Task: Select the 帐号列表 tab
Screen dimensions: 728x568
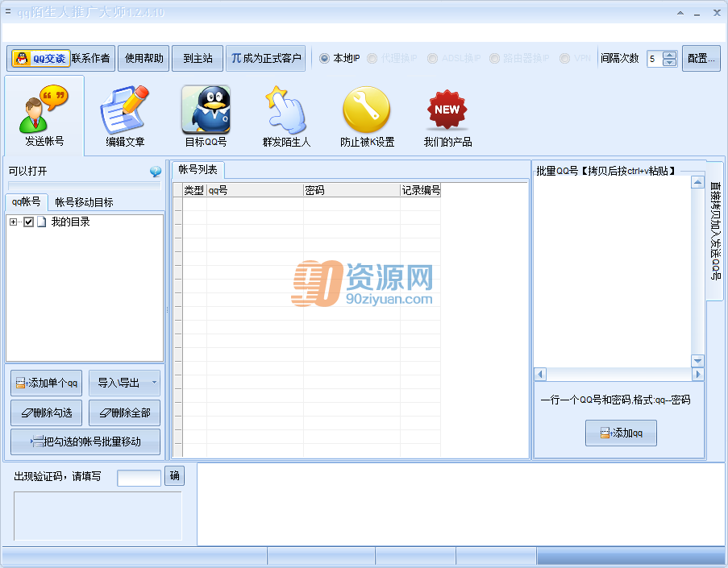Action: (198, 170)
